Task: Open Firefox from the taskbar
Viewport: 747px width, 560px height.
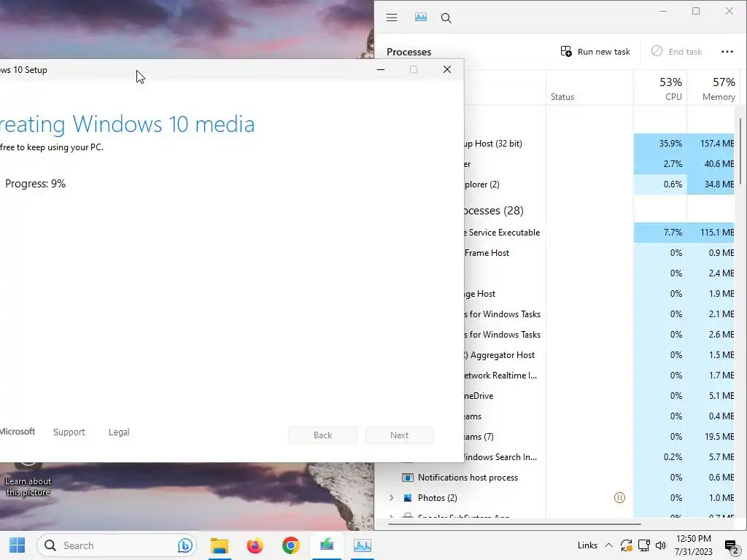Action: click(255, 545)
